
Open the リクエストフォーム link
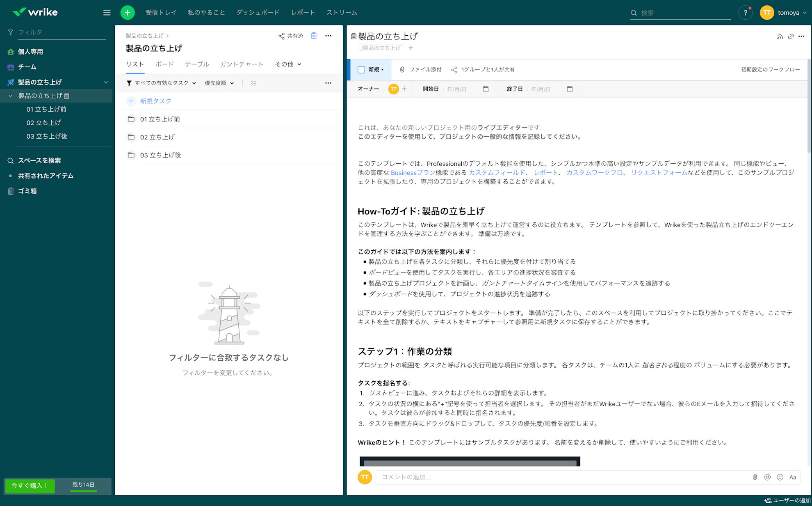[659, 173]
